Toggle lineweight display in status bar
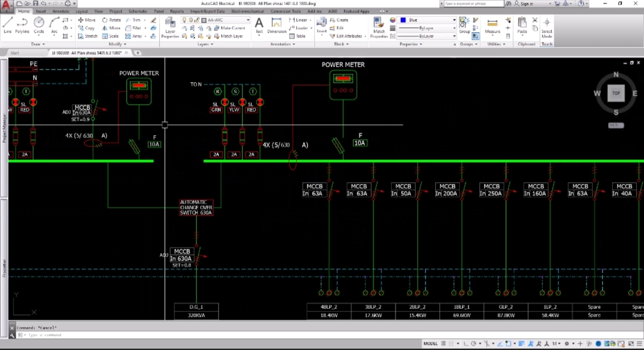Image resolution: width=644 pixels, height=350 pixels. click(x=521, y=344)
